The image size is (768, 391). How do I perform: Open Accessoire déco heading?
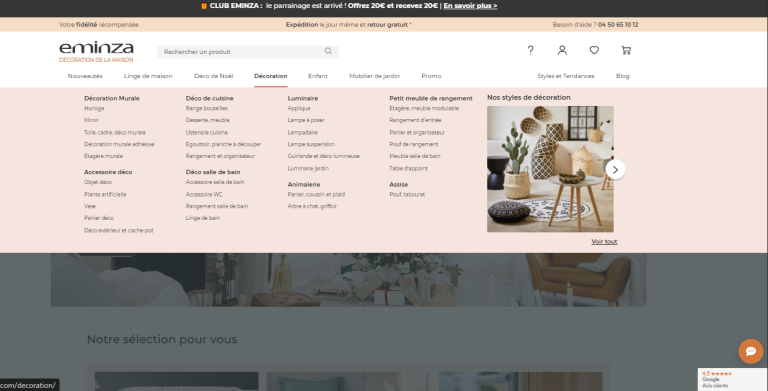(x=108, y=172)
